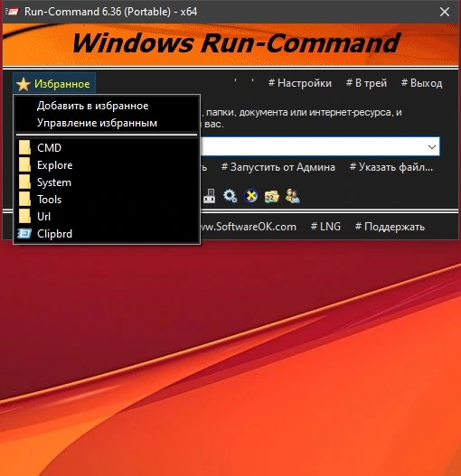
Task: Click the blue circle yellow X icon
Action: tap(250, 196)
